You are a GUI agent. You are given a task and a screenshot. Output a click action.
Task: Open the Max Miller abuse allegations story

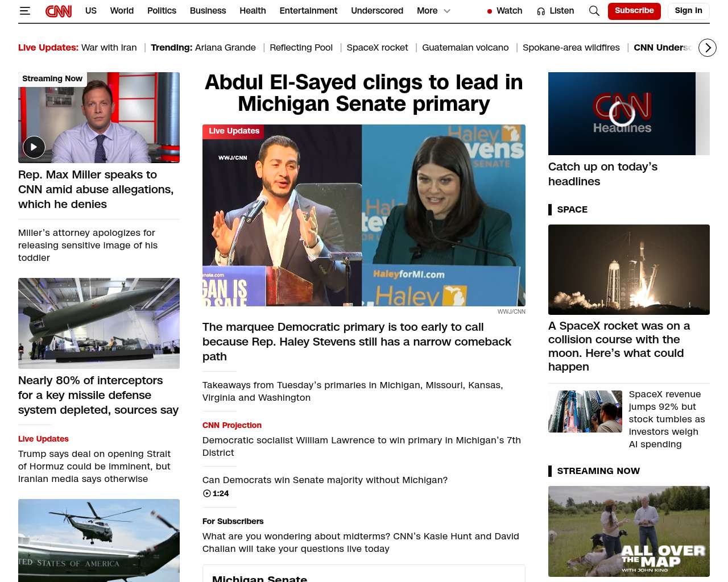click(96, 189)
